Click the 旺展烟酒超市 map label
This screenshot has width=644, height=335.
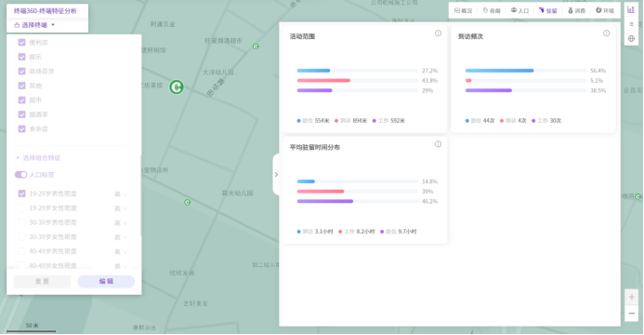223,41
